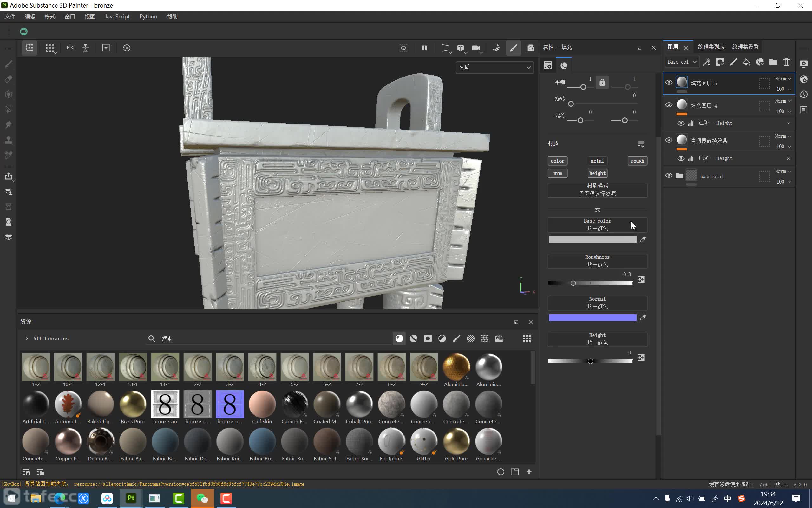
Task: Toggle the tiling lock icon
Action: 602,82
